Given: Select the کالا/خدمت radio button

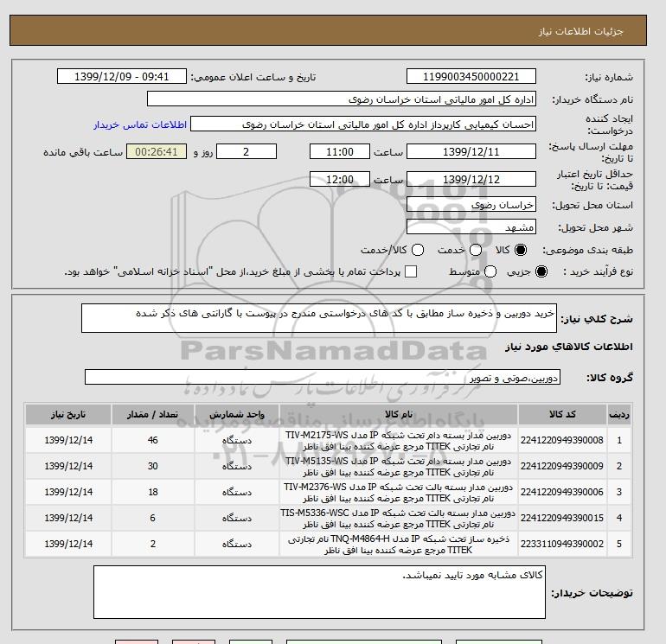Looking at the screenshot, I should pos(418,250).
